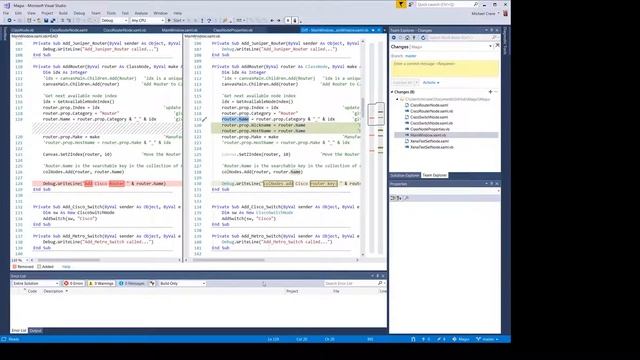The width and height of the screenshot is (640, 360).
Task: Switch to the CiscoRouterNode.xaml tab
Action: click(69, 30)
